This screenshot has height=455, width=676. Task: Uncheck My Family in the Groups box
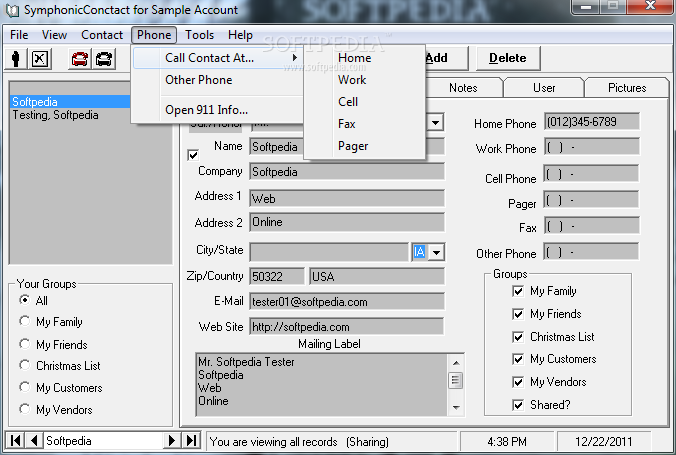(518, 291)
